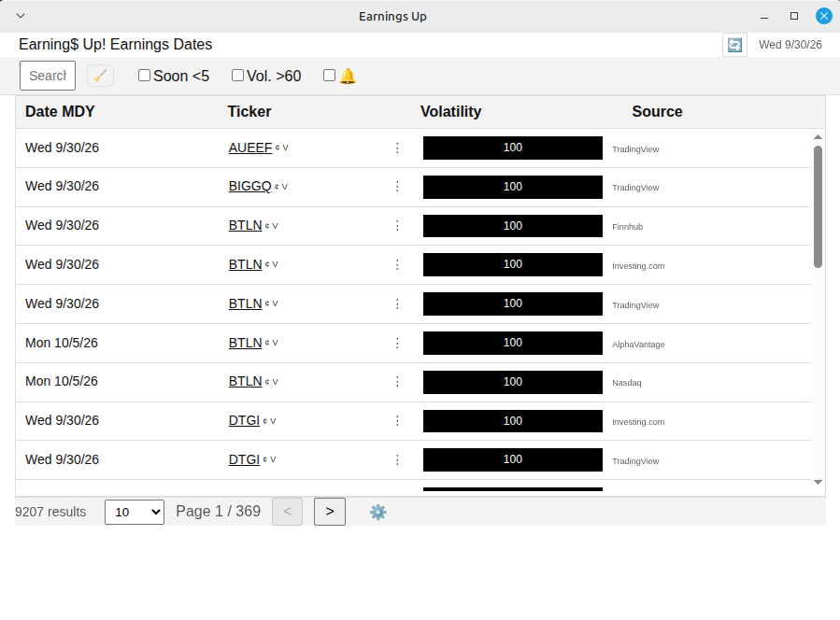The height and width of the screenshot is (620, 840).
Task: Open the BIGGQ ticker link
Action: point(250,187)
